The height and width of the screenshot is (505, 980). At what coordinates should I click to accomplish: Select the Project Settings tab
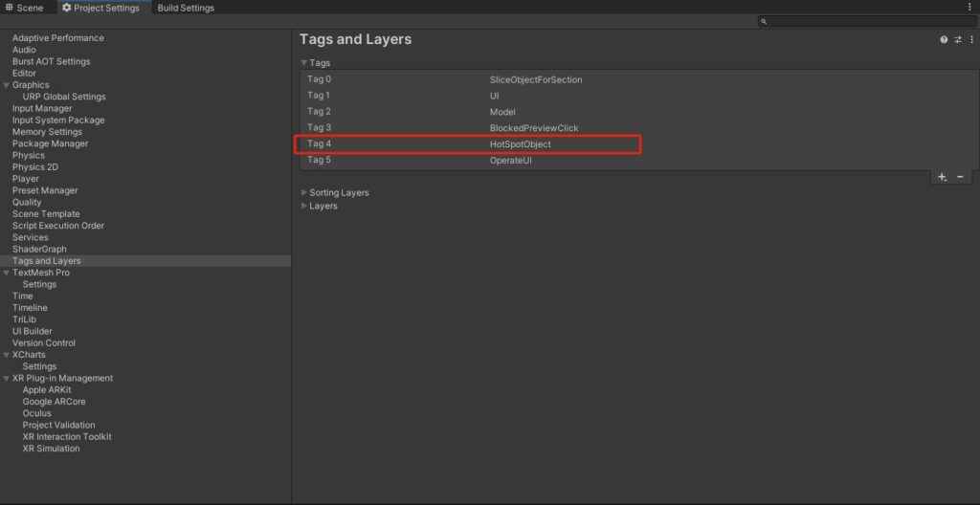tap(100, 8)
